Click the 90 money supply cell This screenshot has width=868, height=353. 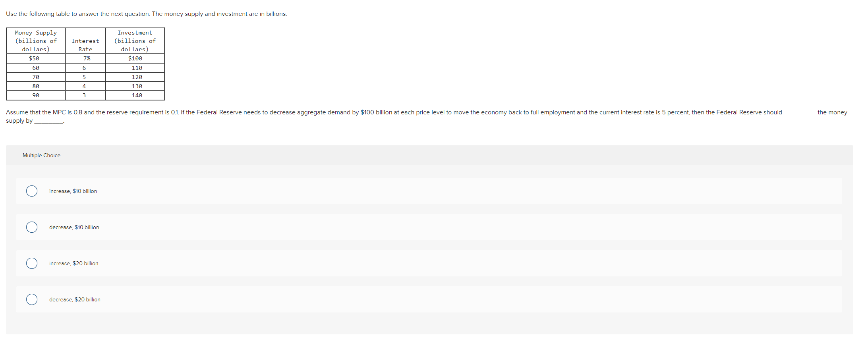35,95
